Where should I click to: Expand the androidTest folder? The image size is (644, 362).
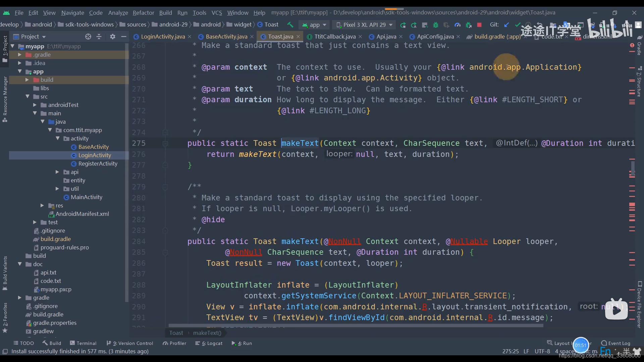[x=35, y=105]
